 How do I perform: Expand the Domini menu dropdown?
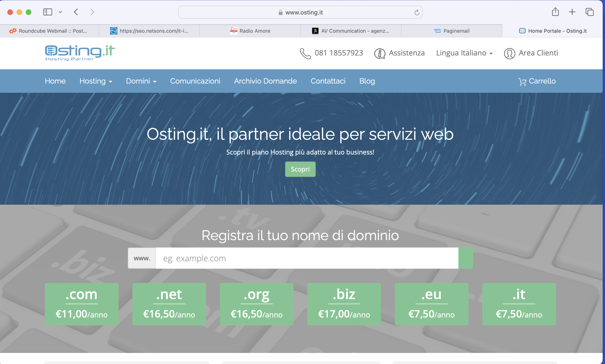point(141,81)
